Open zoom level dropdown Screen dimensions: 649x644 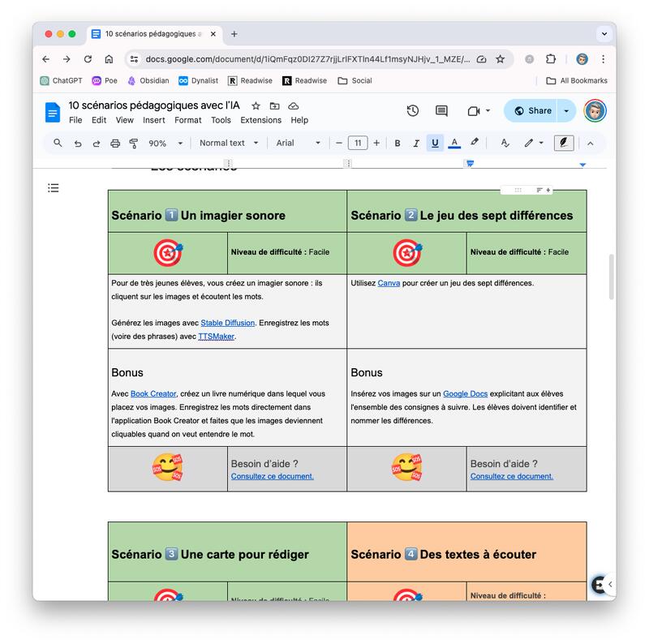click(165, 144)
